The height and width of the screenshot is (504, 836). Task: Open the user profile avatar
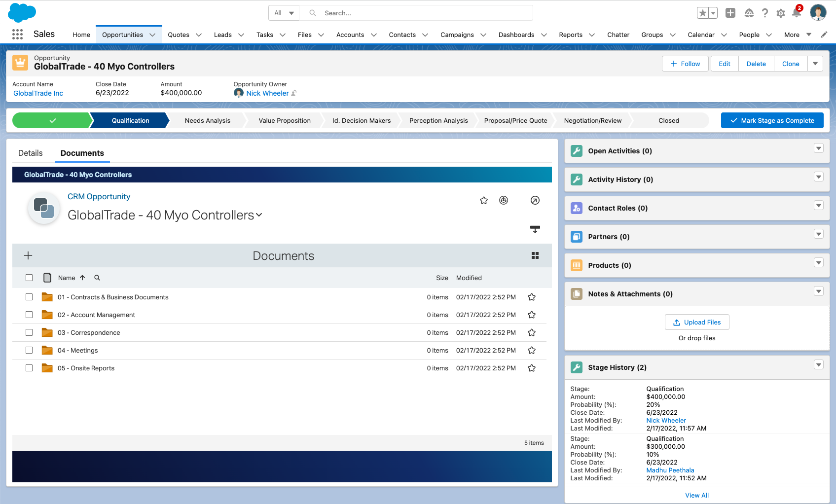pos(818,13)
